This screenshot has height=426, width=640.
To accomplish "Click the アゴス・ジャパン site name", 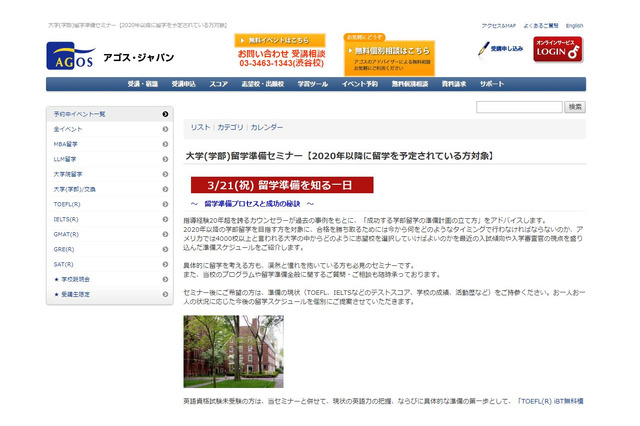I will pyautogui.click(x=139, y=58).
